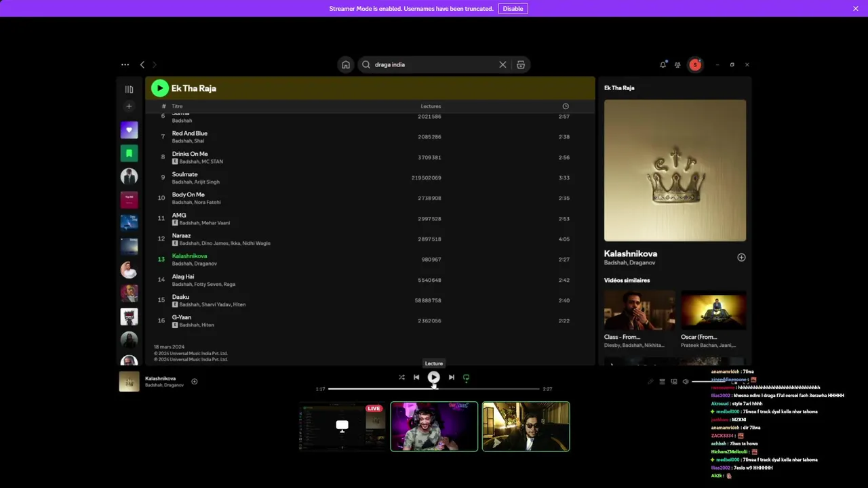Viewport: 868px width, 488px height.
Task: Open the Browse icon beside search
Action: (x=521, y=64)
